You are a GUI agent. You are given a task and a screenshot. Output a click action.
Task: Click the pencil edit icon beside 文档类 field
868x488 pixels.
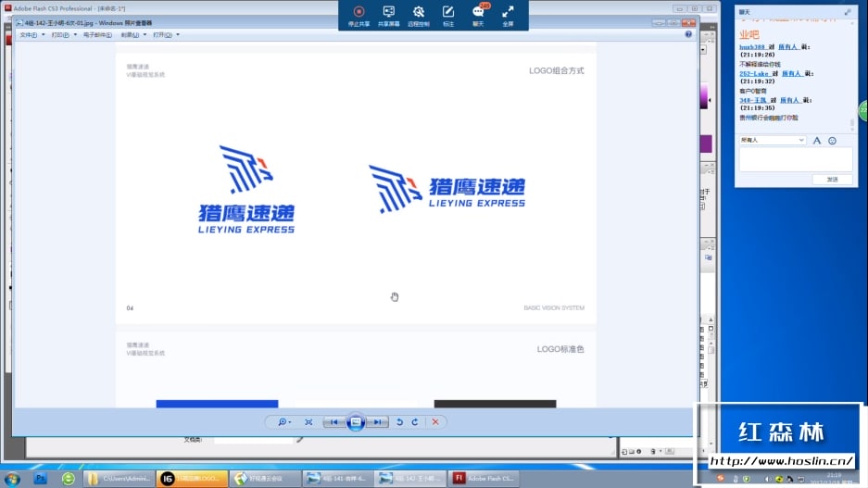(x=299, y=440)
